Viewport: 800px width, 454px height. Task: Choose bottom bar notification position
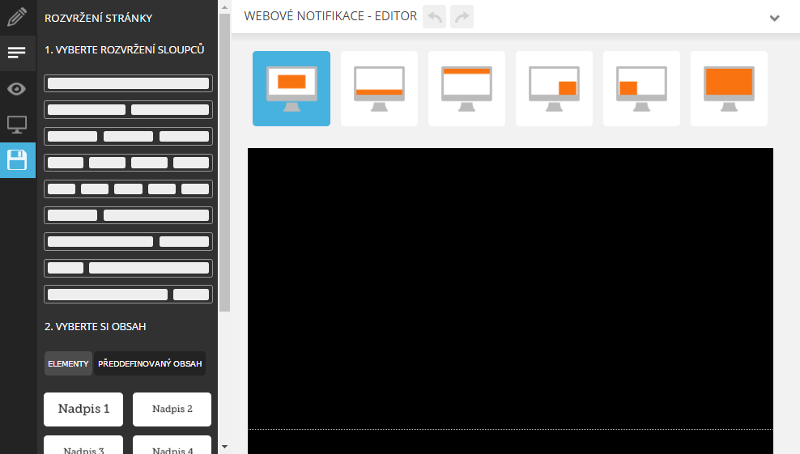tap(379, 88)
